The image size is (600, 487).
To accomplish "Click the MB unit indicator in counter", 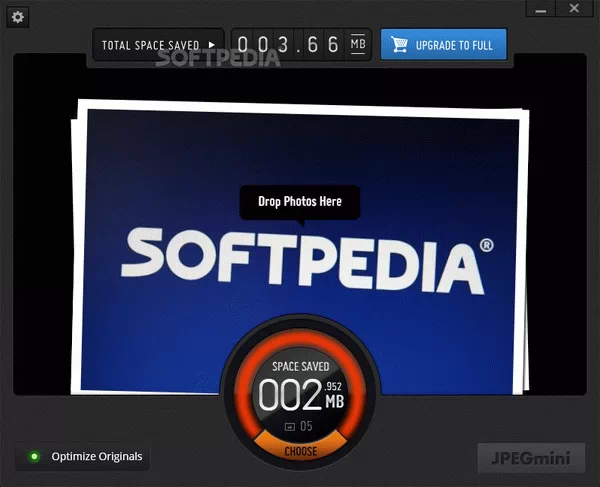I will (x=358, y=45).
